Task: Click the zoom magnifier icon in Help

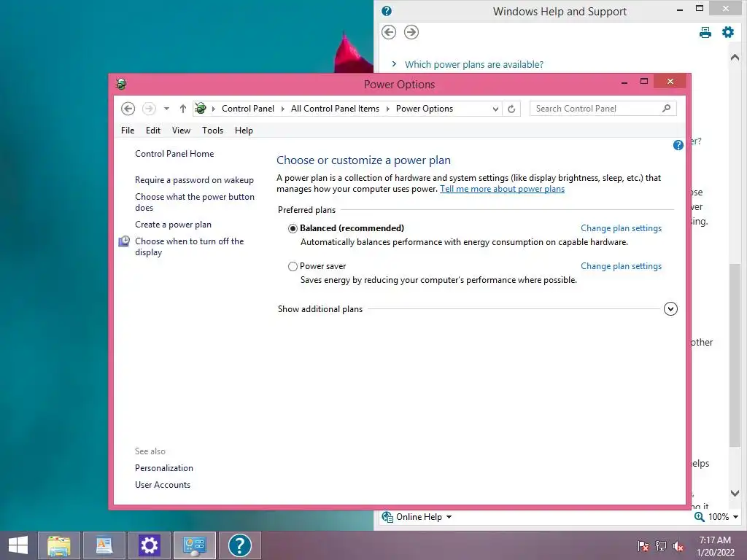Action: click(x=699, y=517)
